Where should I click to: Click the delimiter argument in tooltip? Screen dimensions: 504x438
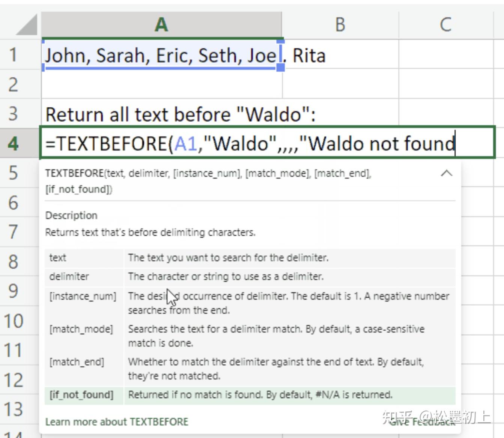pos(69,277)
